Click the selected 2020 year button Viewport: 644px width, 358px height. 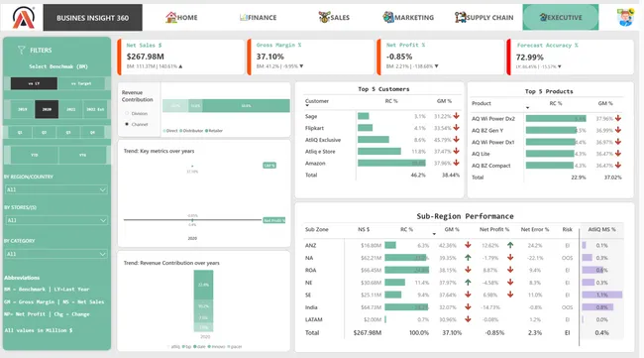47,109
